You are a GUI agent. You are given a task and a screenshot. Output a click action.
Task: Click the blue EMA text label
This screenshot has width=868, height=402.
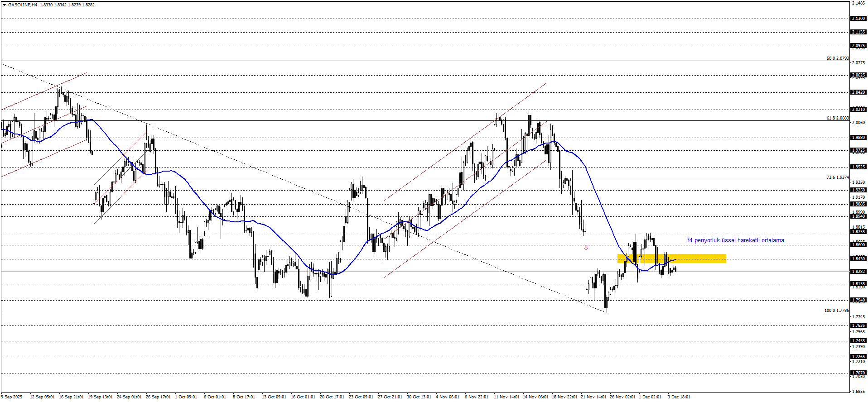coord(735,240)
